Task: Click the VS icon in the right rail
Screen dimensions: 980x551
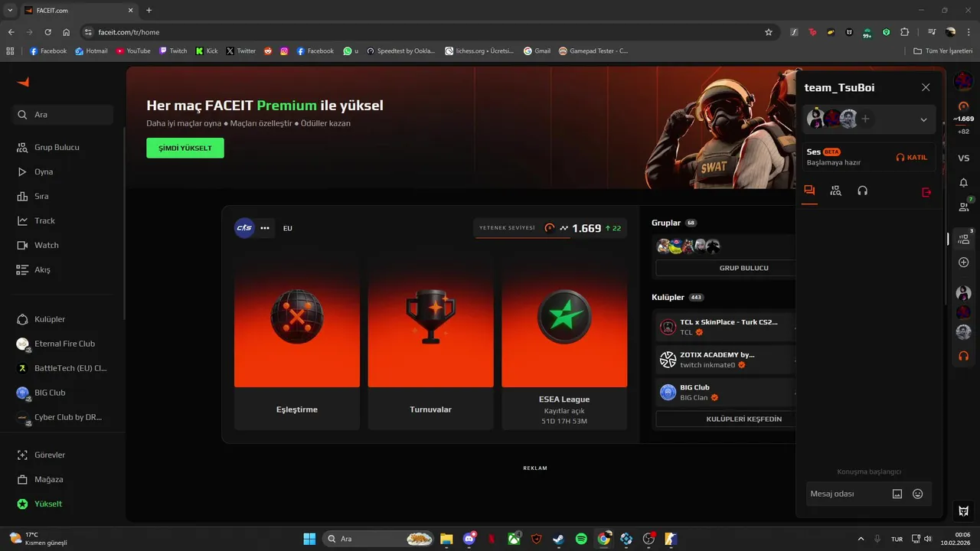Action: click(x=964, y=158)
